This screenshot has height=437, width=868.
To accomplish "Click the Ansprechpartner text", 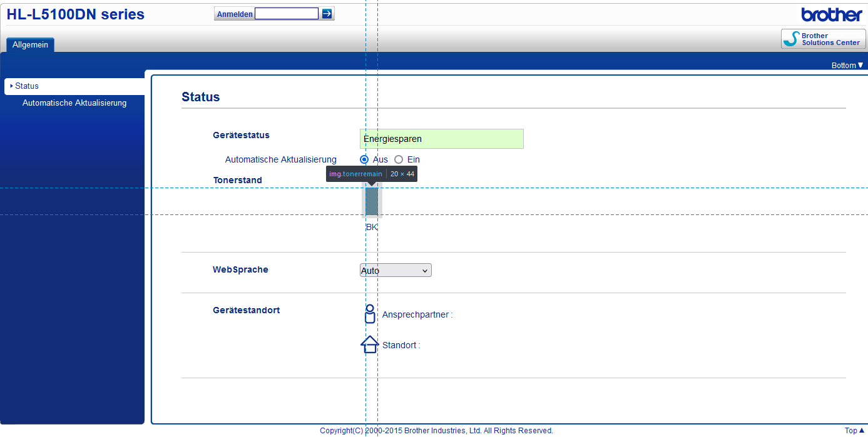I will point(417,314).
